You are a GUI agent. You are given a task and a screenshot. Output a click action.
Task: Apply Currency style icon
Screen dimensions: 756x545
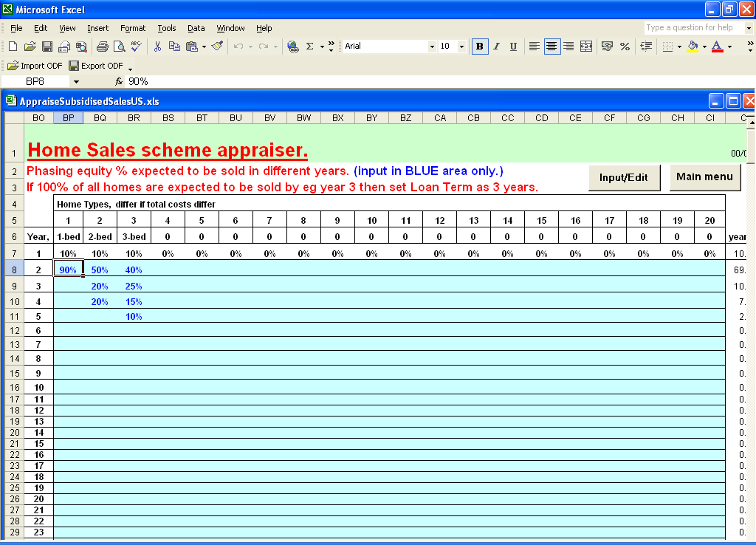pos(608,47)
